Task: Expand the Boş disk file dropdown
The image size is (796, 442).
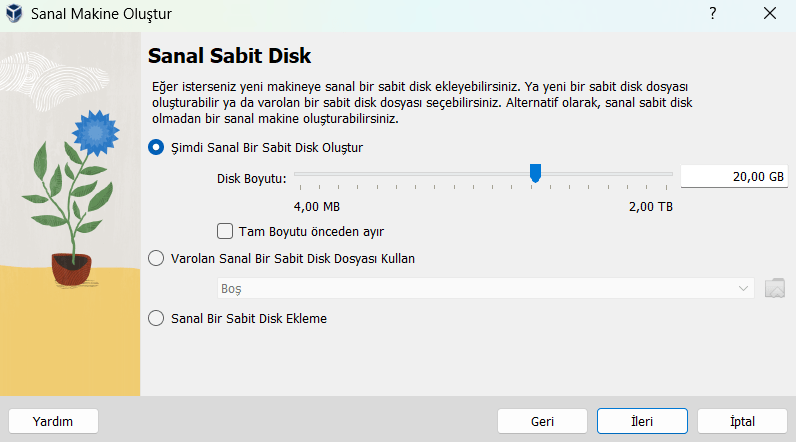Action: (486, 289)
